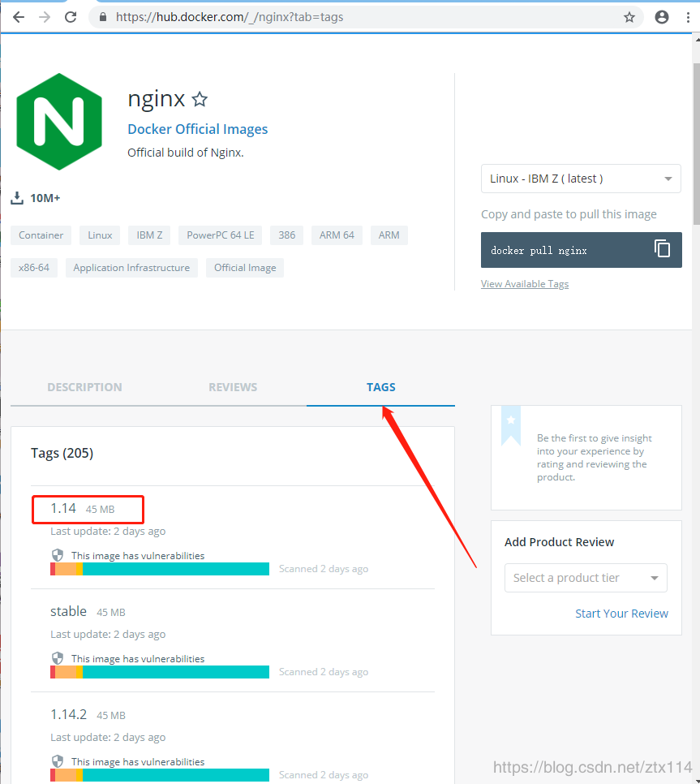Star the nginx repository next to title

click(200, 100)
